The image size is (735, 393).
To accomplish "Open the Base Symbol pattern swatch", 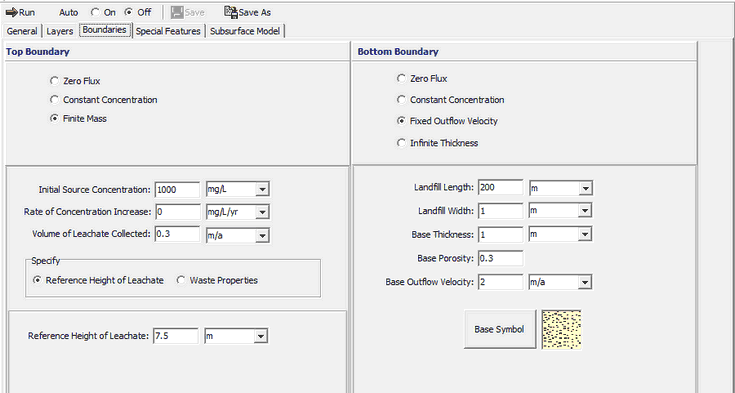I will (x=562, y=329).
